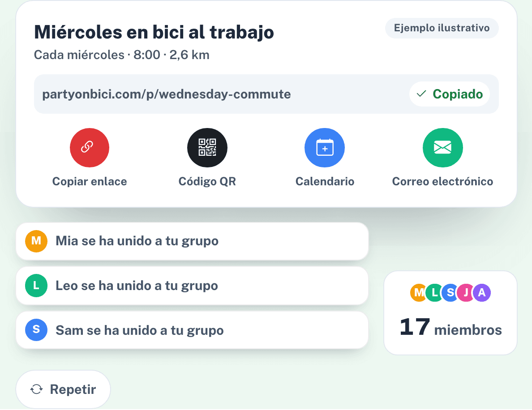Click Mia's orange M avatar in notification
The width and height of the screenshot is (532, 410).
[36, 241]
